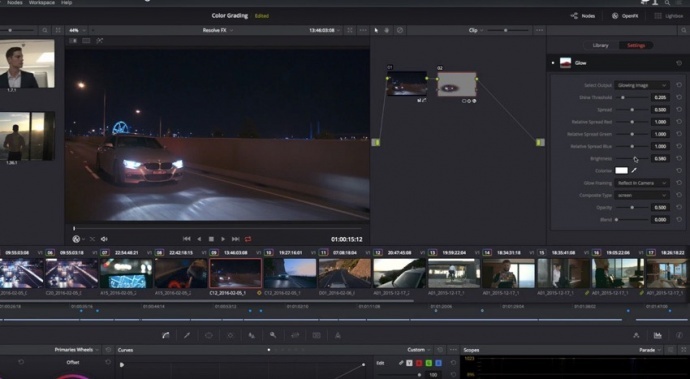Open the Sizing palette icon

(x=295, y=335)
